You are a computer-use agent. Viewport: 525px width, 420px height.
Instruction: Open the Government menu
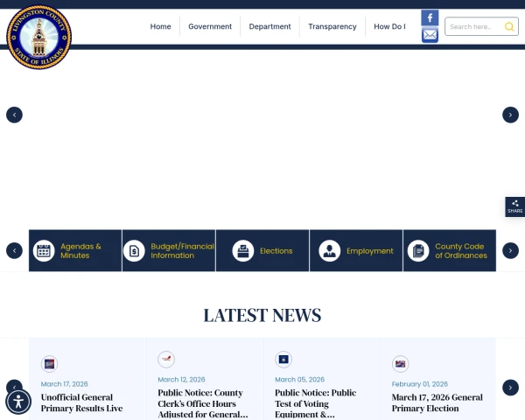coord(210,26)
